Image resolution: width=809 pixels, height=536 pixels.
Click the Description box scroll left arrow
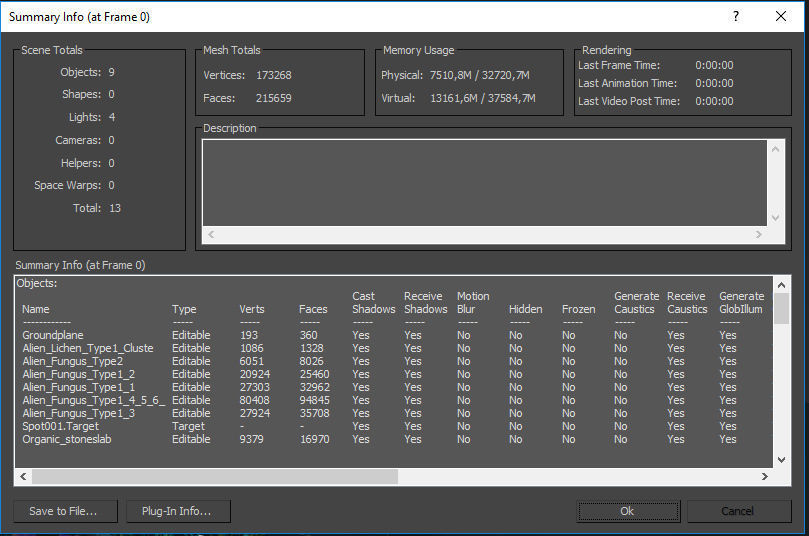click(211, 234)
